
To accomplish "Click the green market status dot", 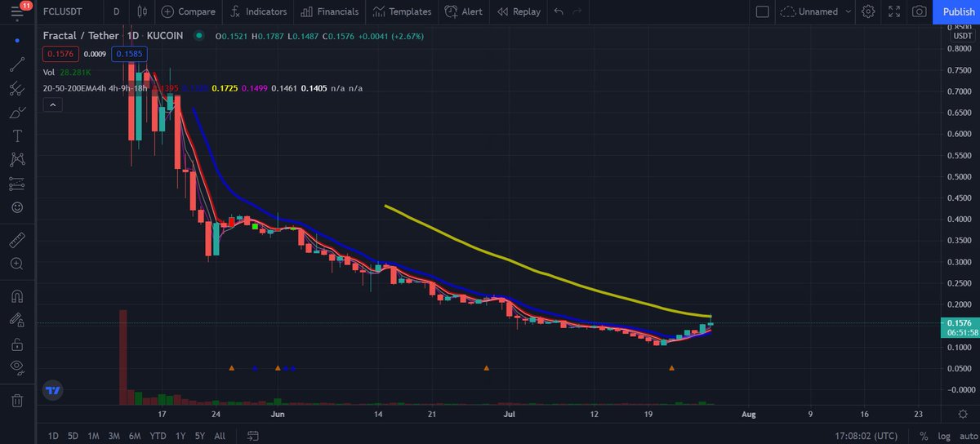I will point(199,36).
